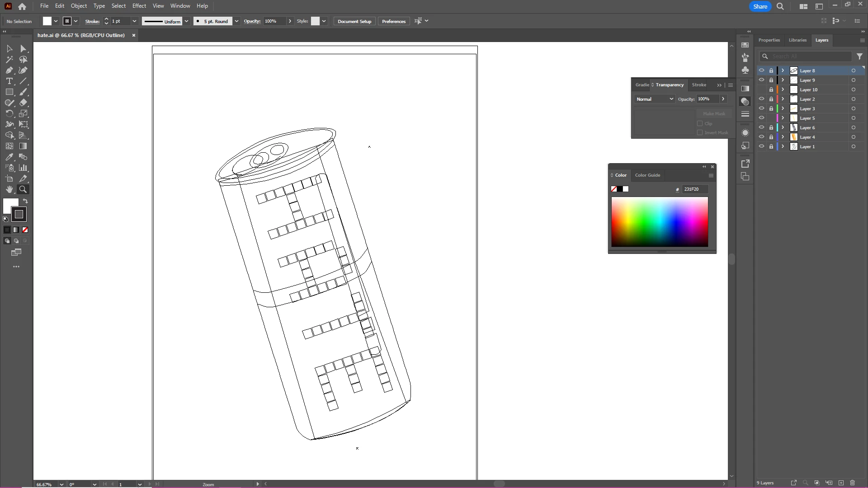Select the Type tool

click(x=9, y=81)
